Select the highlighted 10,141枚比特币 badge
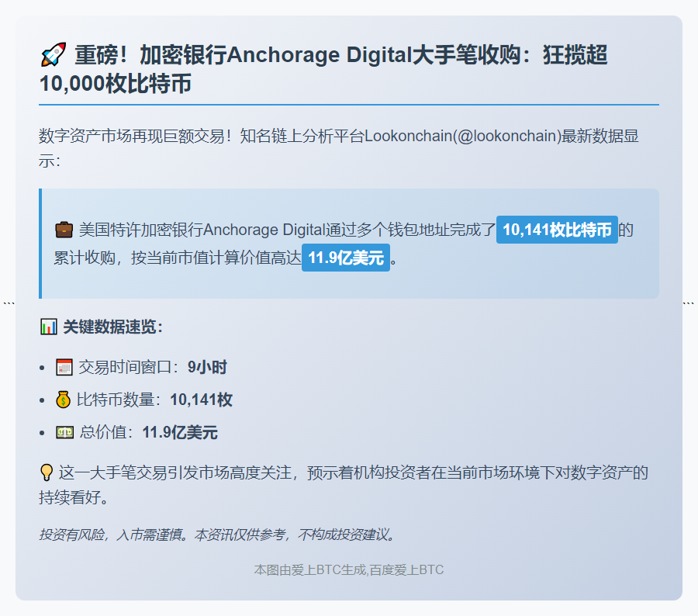Viewport: 698px width, 616px height. (x=557, y=230)
